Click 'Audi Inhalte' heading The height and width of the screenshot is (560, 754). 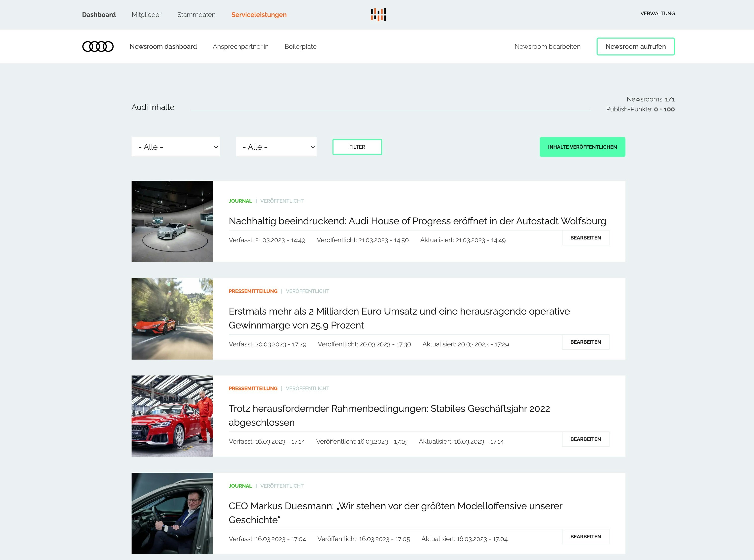pyautogui.click(x=153, y=107)
